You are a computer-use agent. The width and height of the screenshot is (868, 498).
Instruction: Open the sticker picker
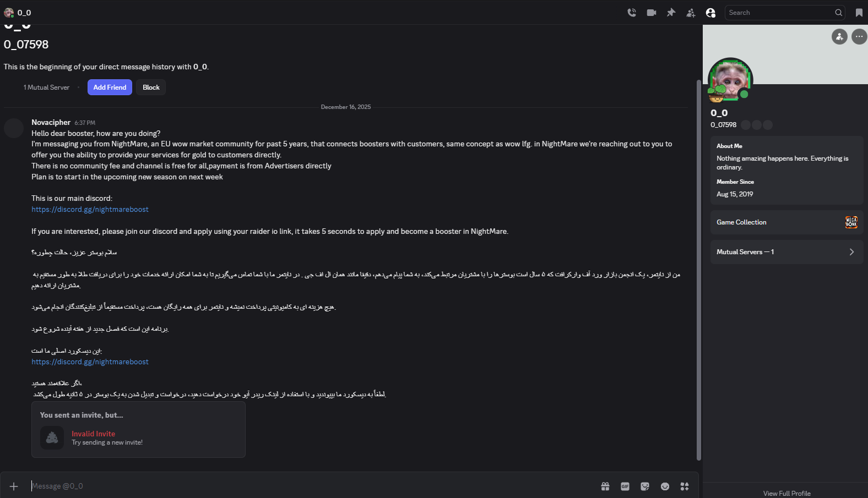coord(645,486)
